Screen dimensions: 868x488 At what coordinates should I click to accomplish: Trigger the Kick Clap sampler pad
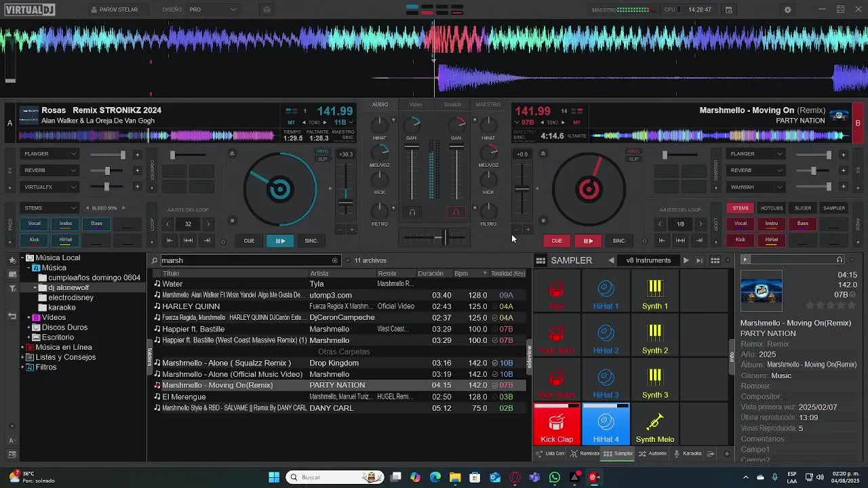[x=557, y=425]
